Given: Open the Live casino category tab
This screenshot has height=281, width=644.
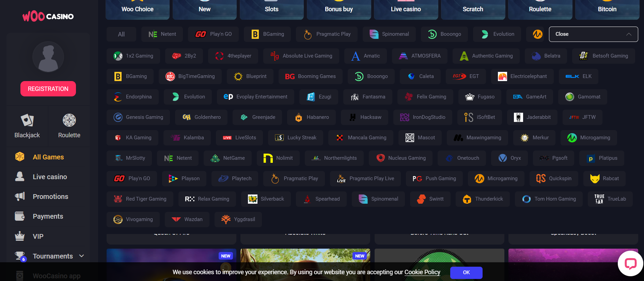Looking at the screenshot, I should (406, 9).
